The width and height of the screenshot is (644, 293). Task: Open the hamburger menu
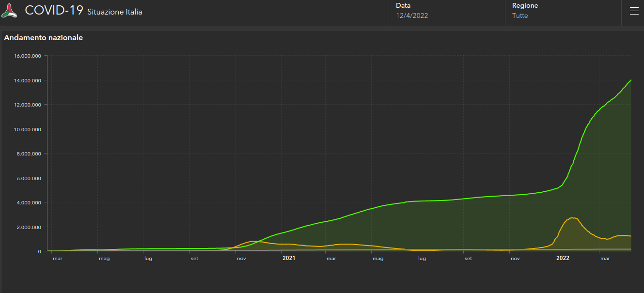(x=634, y=11)
